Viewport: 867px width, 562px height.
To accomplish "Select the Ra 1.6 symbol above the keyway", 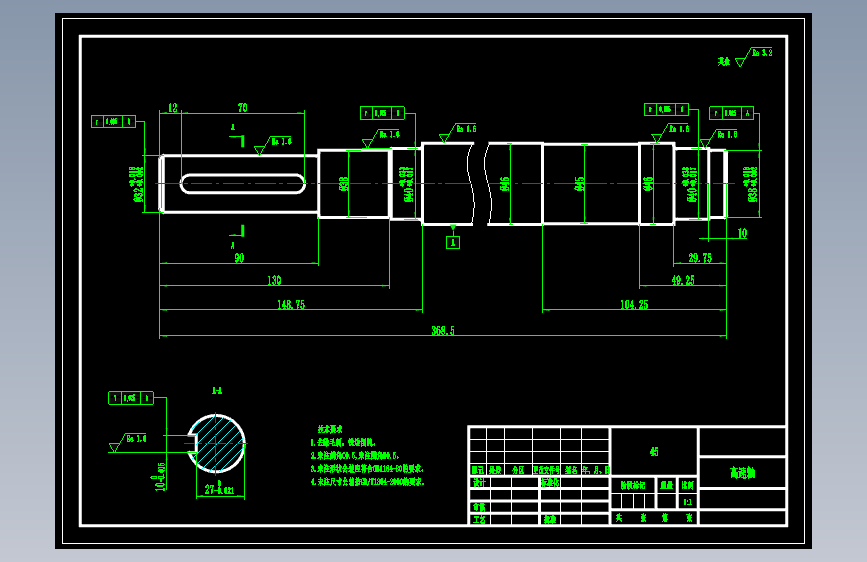I will pyautogui.click(x=273, y=145).
